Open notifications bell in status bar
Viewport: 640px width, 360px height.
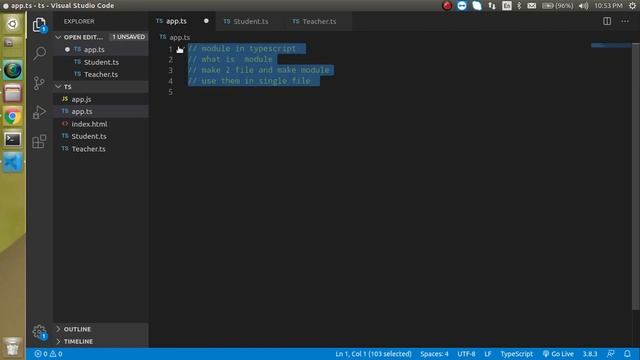click(x=627, y=353)
